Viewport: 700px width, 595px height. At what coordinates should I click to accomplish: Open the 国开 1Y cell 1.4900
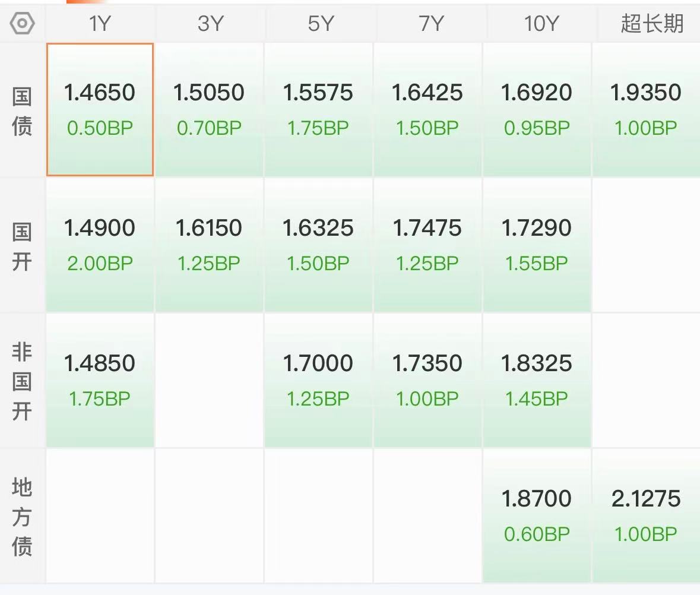pyautogui.click(x=100, y=245)
